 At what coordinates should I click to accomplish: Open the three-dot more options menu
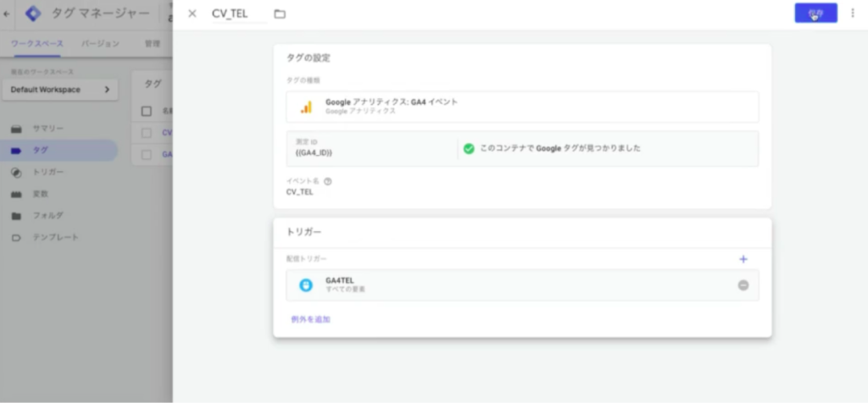[853, 14]
